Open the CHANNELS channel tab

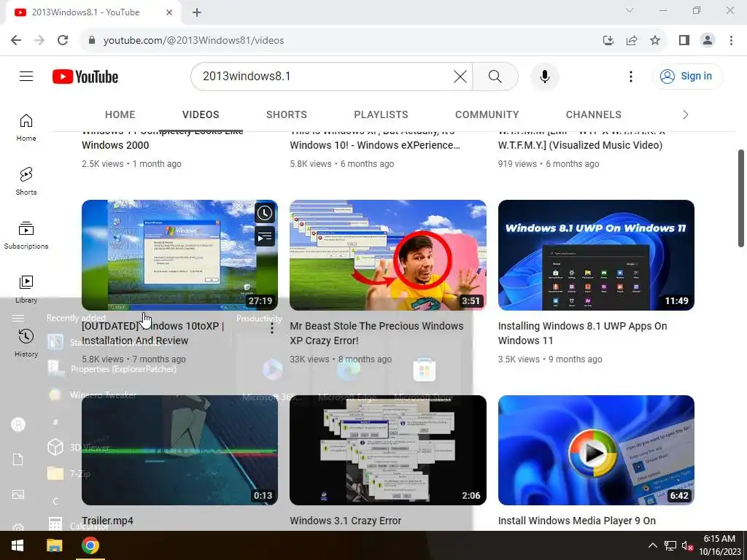tap(594, 114)
